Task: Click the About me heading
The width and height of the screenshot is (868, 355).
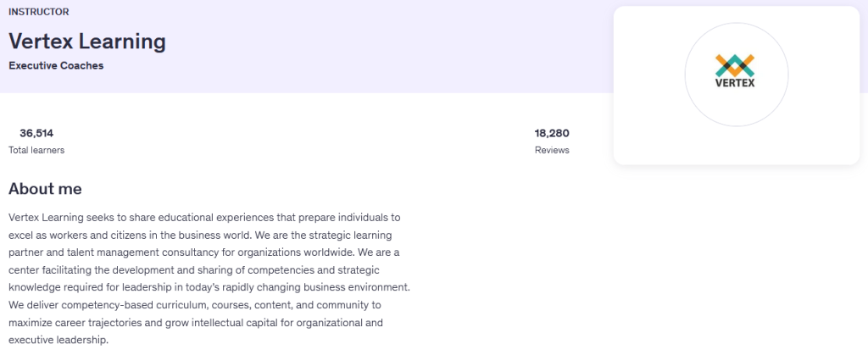Action: pos(45,188)
